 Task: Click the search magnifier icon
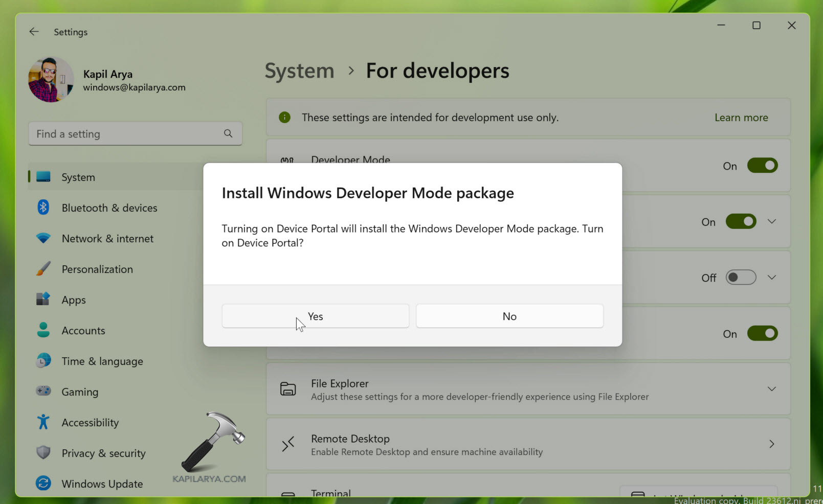coord(228,133)
